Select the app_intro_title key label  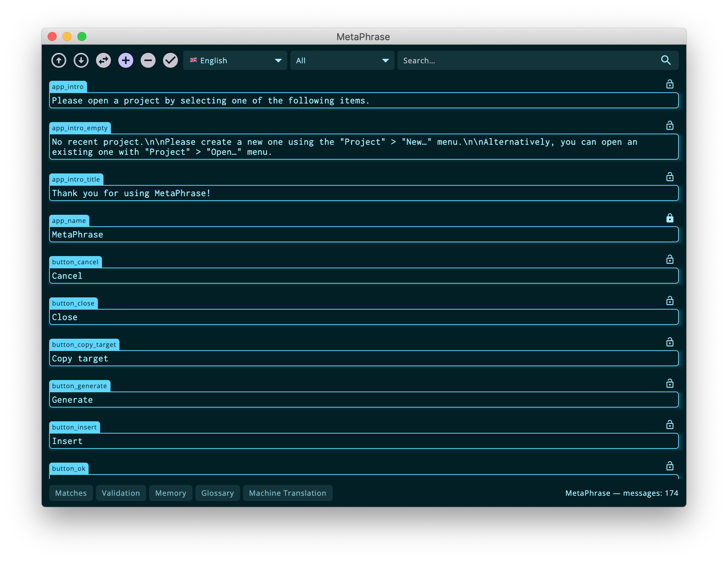76,179
